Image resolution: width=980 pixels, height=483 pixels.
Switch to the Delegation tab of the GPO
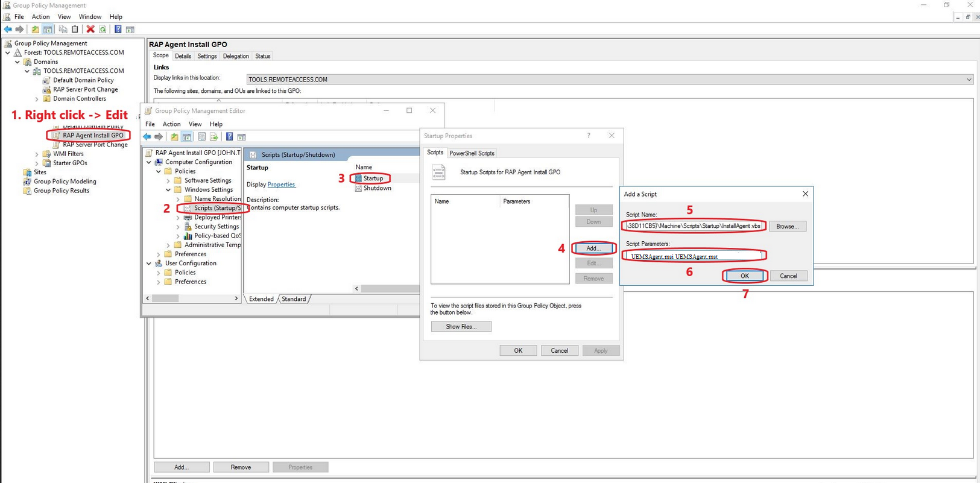tap(236, 56)
